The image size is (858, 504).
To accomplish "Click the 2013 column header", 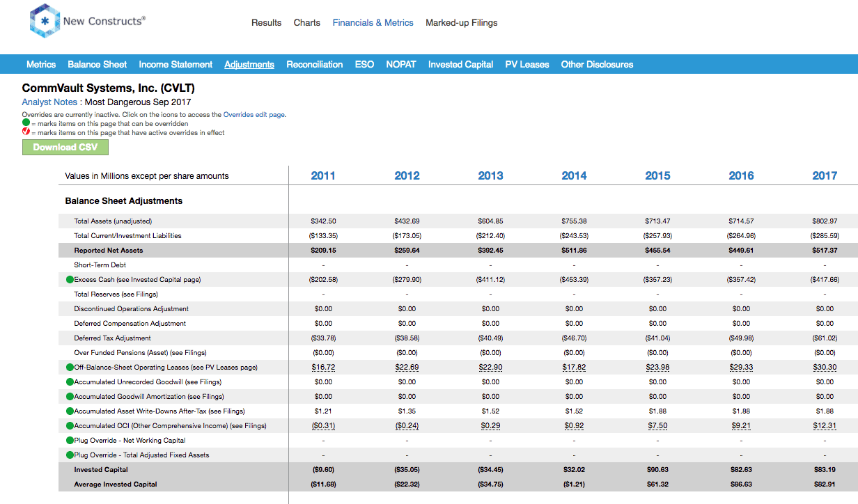I will [x=491, y=176].
